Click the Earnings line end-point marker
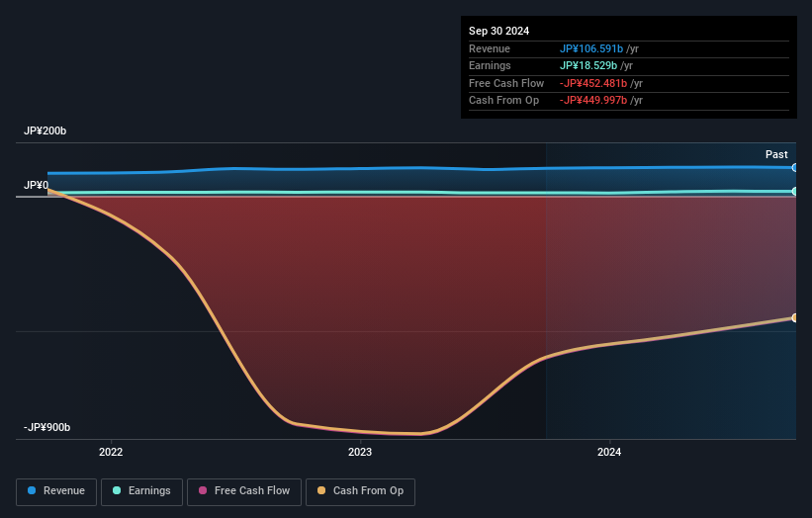The width and height of the screenshot is (812, 518). pyautogui.click(x=794, y=192)
